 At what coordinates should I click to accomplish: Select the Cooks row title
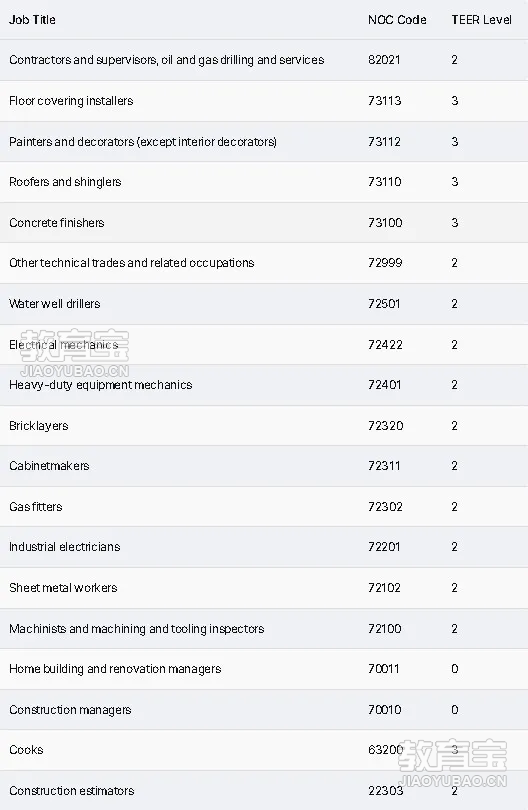click(26, 750)
